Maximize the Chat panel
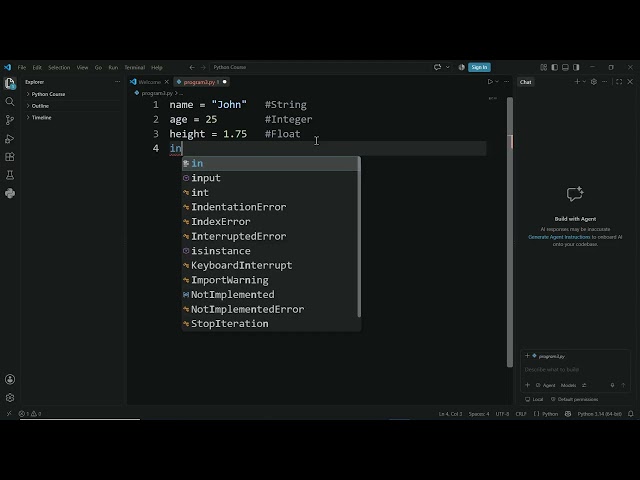 tap(619, 82)
